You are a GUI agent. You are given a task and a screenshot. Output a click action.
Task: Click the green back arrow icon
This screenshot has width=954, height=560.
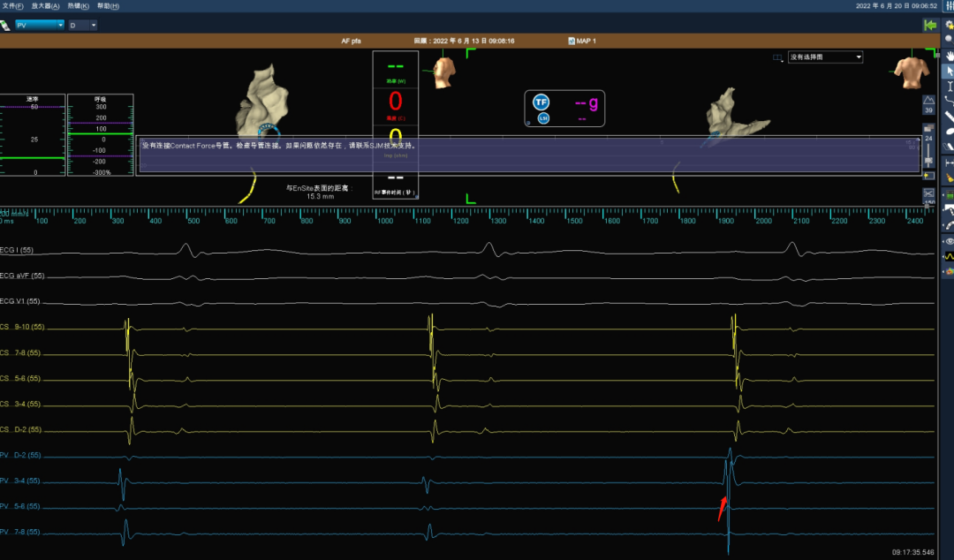click(x=929, y=26)
